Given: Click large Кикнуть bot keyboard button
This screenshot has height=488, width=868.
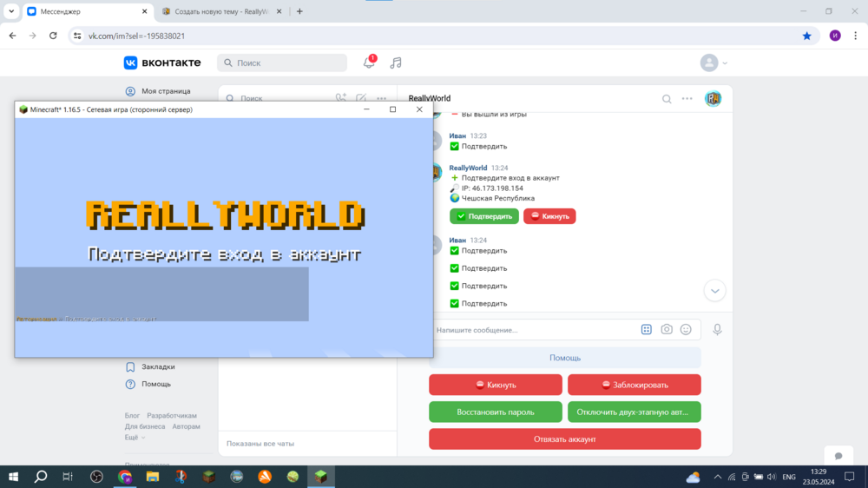Looking at the screenshot, I should click(x=496, y=385).
